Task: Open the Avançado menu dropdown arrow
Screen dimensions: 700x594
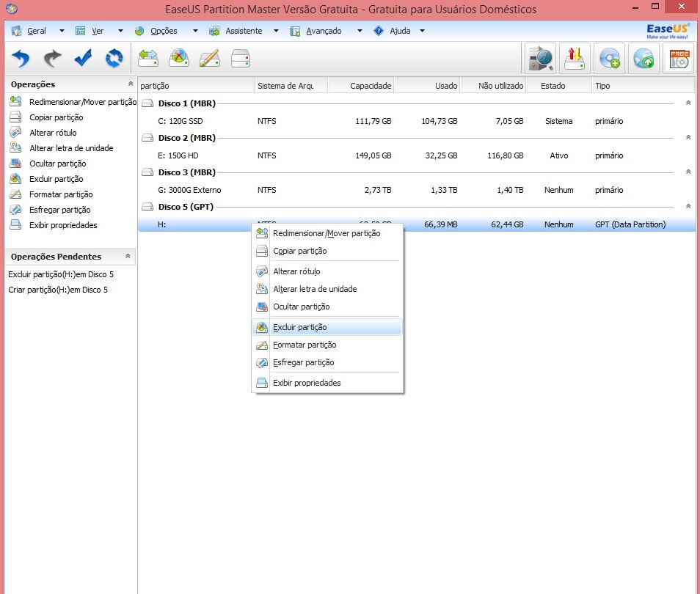Action: (360, 31)
